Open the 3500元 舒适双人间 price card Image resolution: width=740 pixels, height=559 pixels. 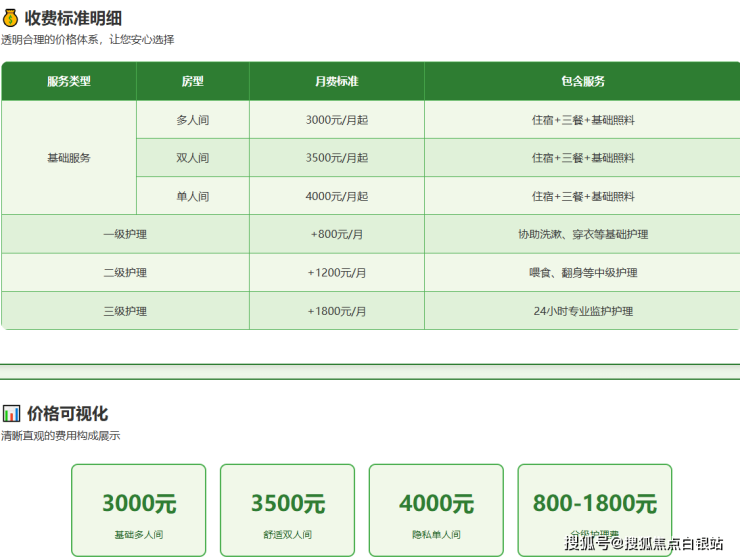(x=287, y=510)
